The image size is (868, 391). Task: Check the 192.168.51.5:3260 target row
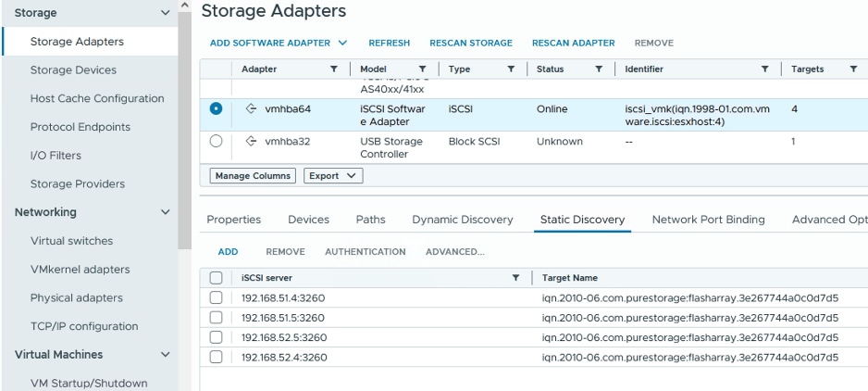click(216, 318)
